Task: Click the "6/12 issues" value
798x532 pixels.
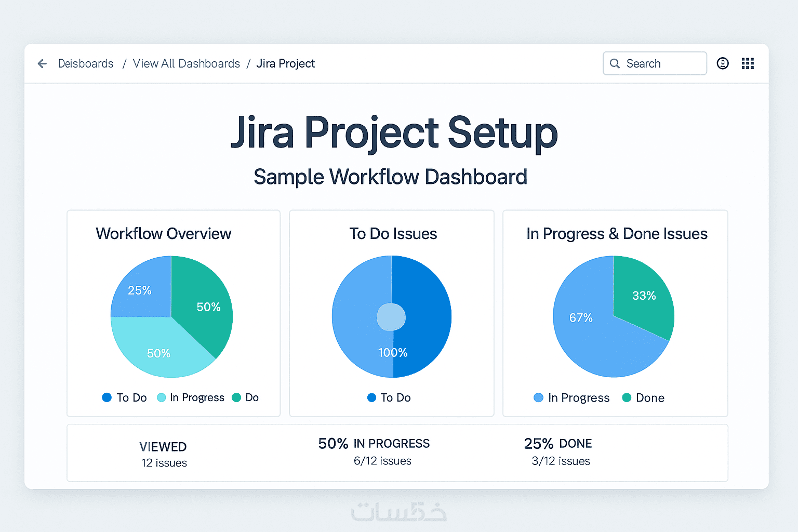Action: 382,461
